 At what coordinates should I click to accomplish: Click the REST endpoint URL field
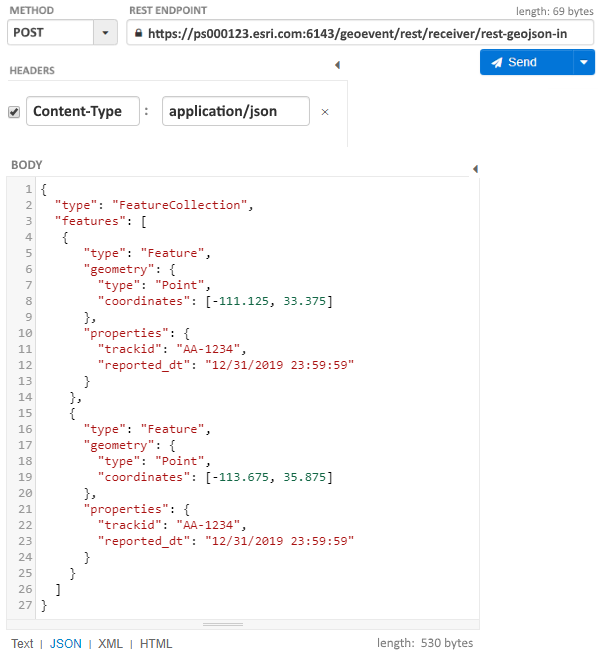tap(360, 32)
